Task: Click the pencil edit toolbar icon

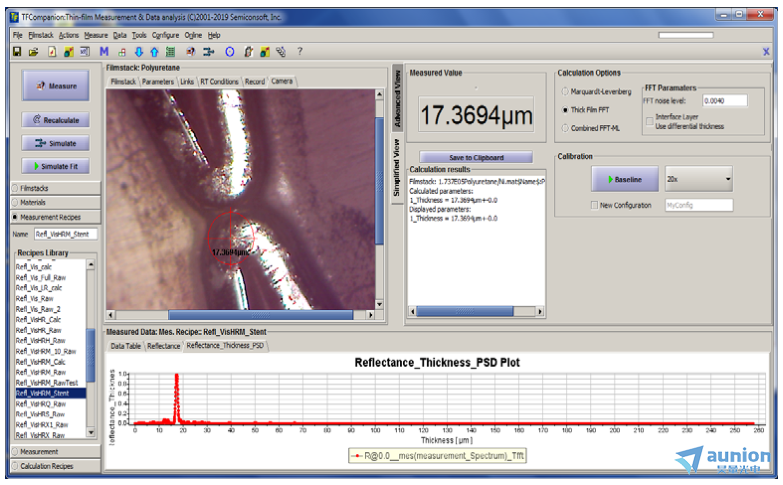Action: [x=248, y=52]
